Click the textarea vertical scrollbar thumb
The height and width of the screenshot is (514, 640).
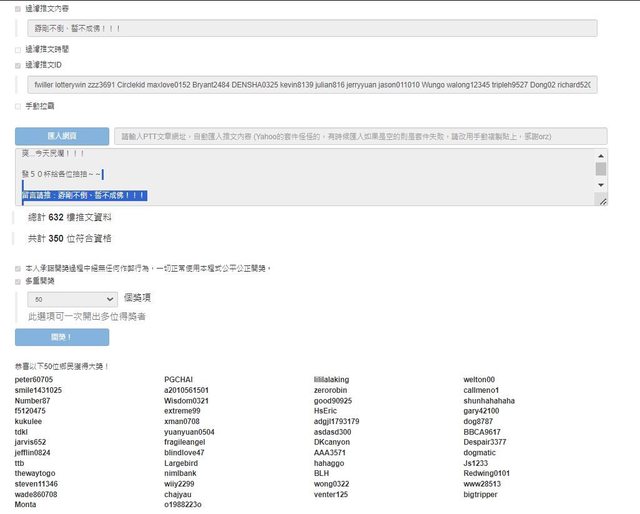pos(601,169)
